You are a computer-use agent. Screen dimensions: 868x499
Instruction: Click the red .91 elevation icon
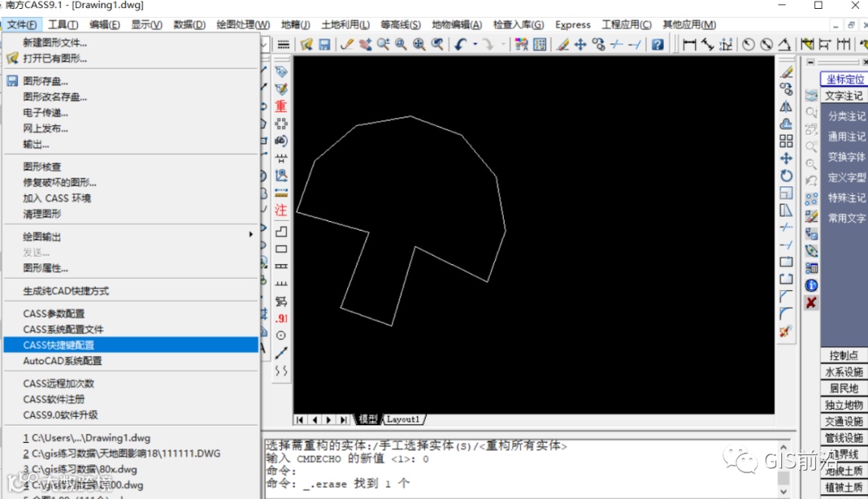[x=281, y=319]
